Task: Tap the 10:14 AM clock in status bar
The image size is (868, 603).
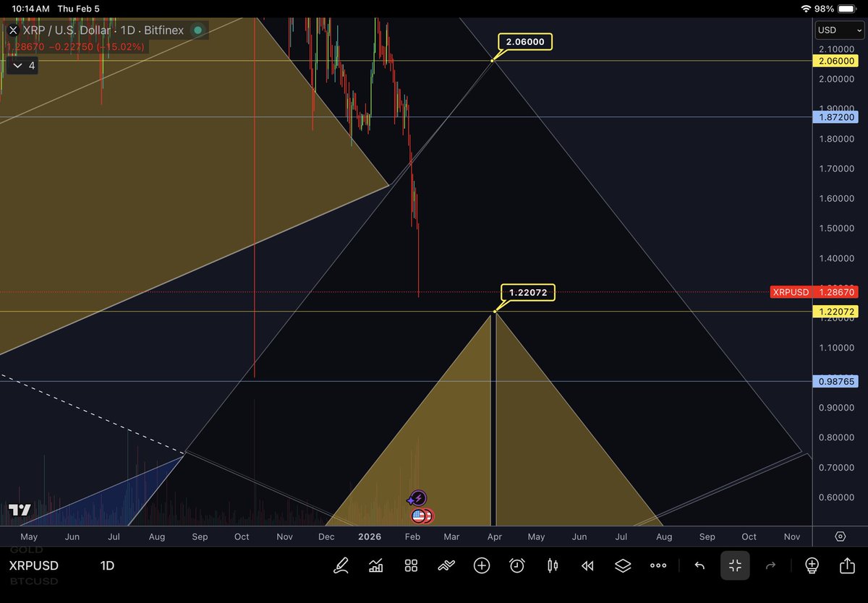Action: [x=31, y=9]
